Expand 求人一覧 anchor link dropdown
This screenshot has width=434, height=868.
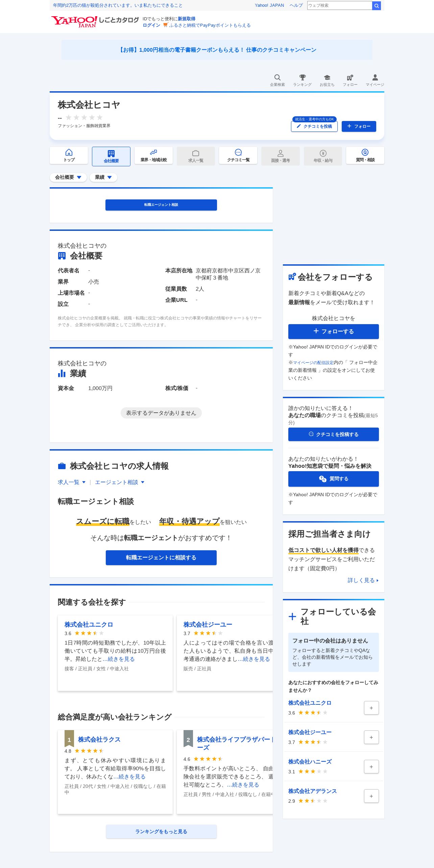[72, 482]
